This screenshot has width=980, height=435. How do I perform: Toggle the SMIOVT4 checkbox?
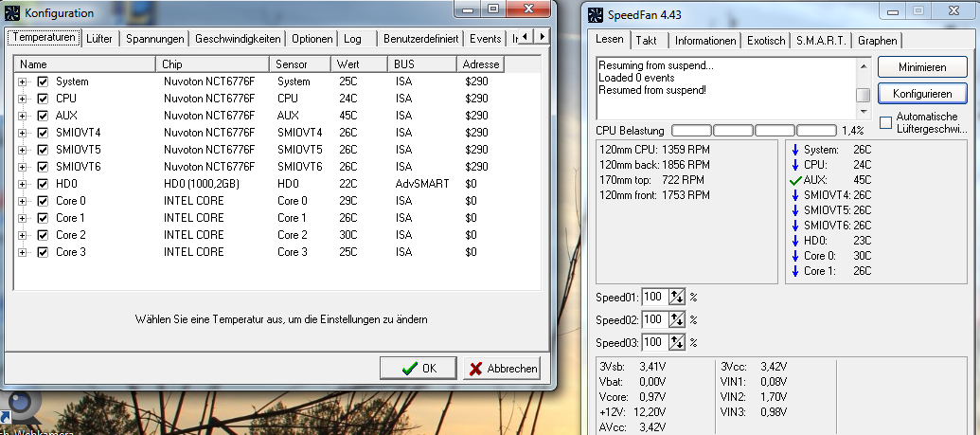click(x=44, y=133)
